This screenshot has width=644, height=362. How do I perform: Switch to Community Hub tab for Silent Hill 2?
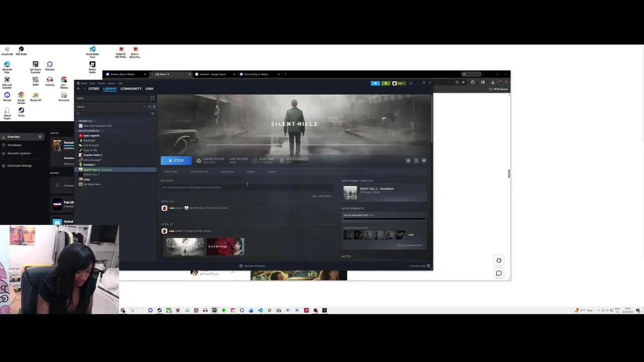pos(199,171)
